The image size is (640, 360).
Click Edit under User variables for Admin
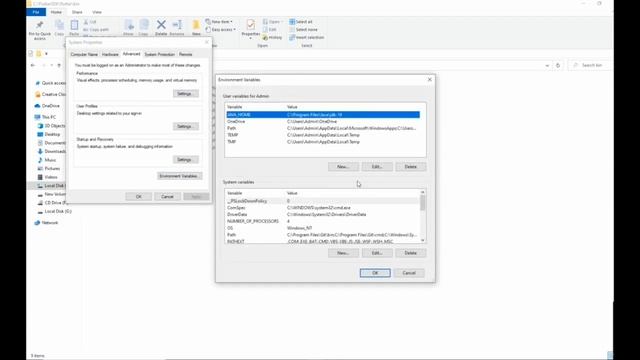[377, 167]
